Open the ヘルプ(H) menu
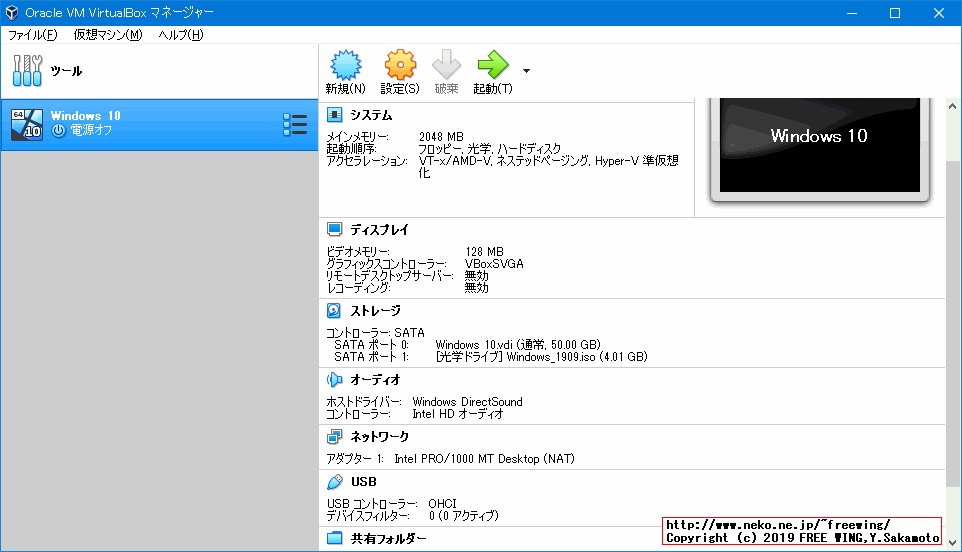 point(181,35)
